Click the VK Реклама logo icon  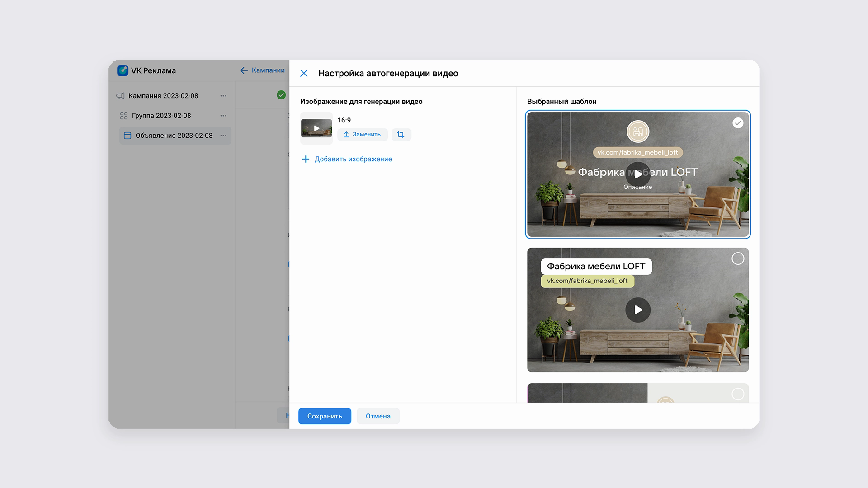[x=123, y=70]
